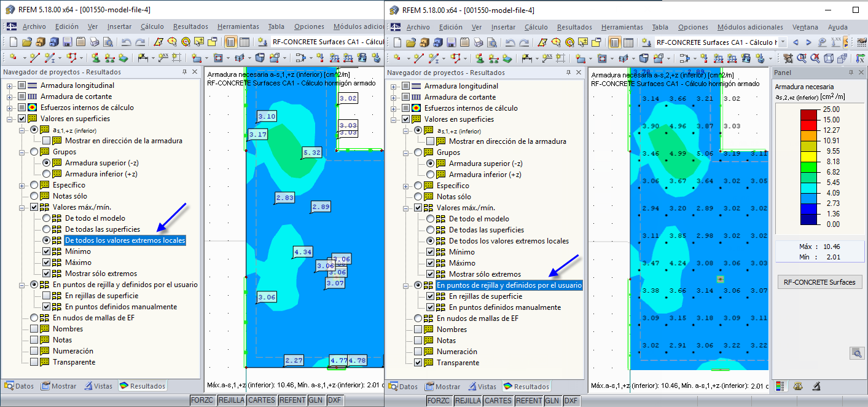Click RF-CONCRETE Surfaces button in Panel
Viewport: 868px width, 407px height.
point(819,282)
